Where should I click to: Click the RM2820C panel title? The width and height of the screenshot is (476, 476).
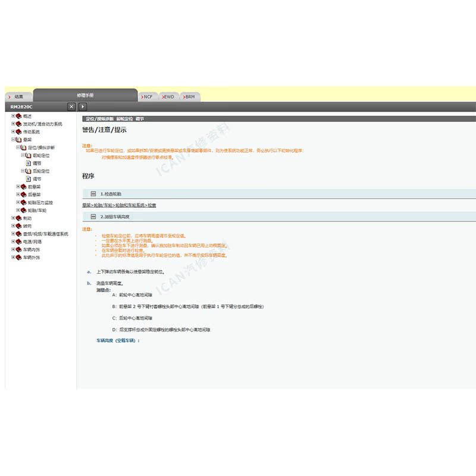21,107
